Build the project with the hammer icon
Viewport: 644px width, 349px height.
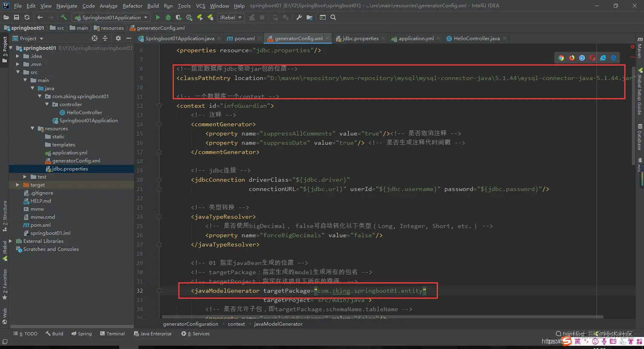(x=64, y=17)
